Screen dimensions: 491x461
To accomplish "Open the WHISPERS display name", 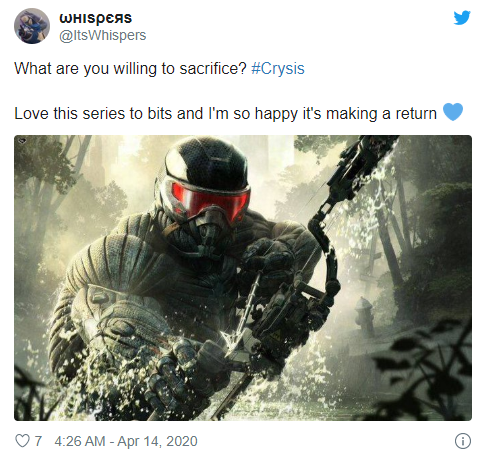I will (x=95, y=18).
